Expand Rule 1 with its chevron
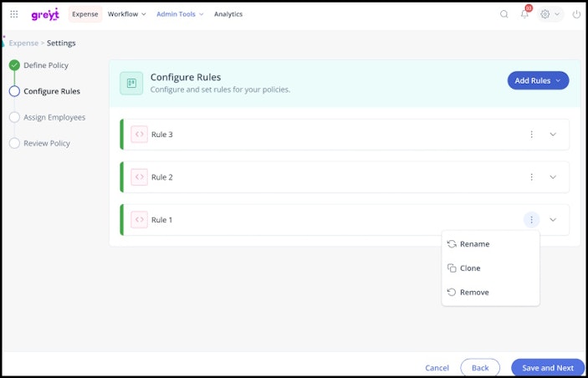The height and width of the screenshot is (378, 588). (553, 220)
